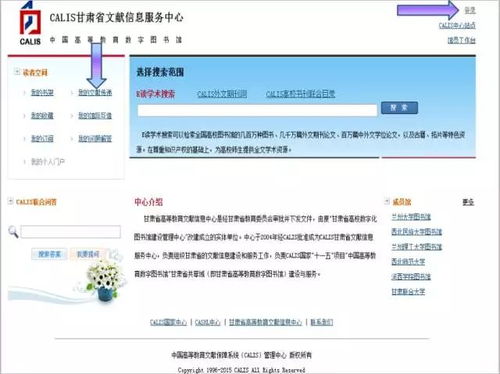Select the CALIS外文期刊网 search scope
The width and height of the screenshot is (500, 374).
[222, 94]
